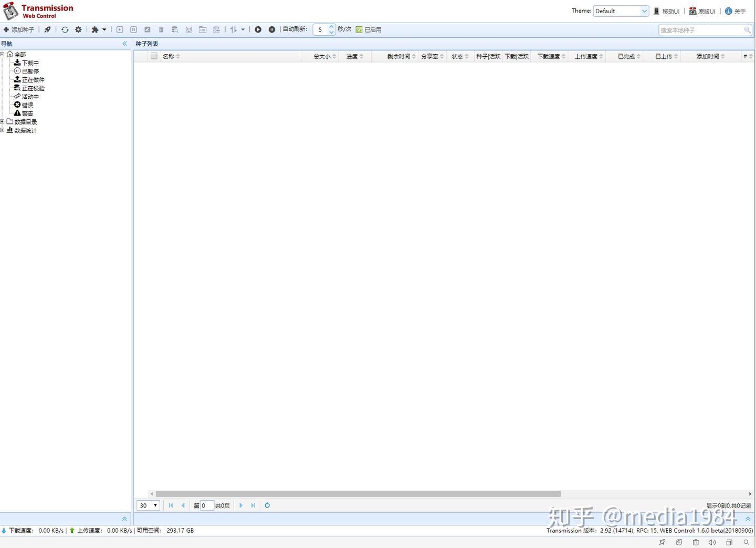Toggle the 已启用 auto-refresh checkbox

(x=359, y=29)
